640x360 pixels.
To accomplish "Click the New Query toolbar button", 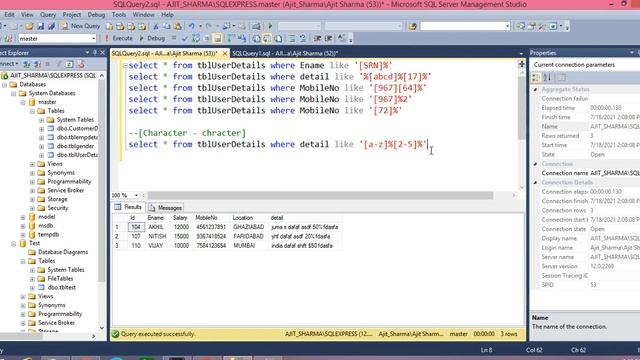I will tap(80, 26).
